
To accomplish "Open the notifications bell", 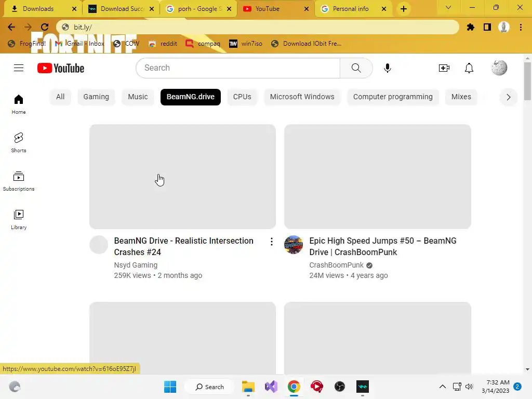I will click(x=469, y=68).
